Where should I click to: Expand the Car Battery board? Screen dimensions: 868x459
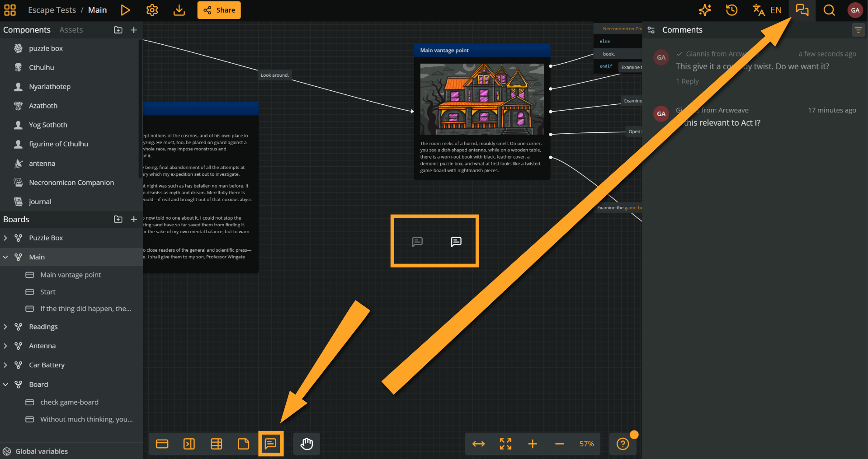click(x=5, y=365)
